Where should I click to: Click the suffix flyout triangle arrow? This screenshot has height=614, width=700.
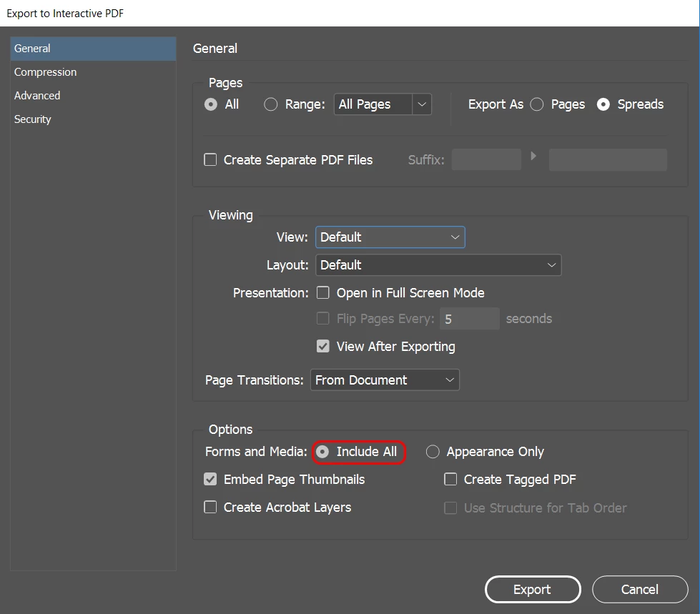pyautogui.click(x=533, y=156)
